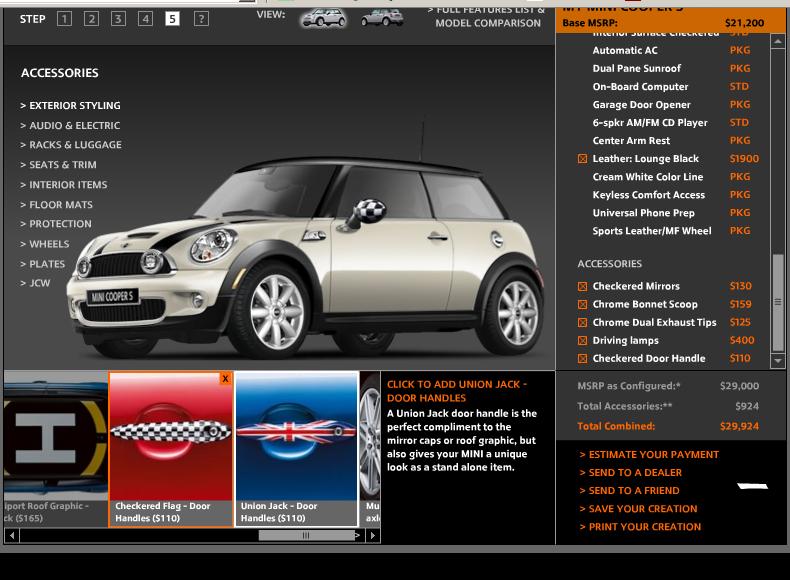Uncheck Leather: Lounge Black option
The width and height of the screenshot is (790, 580).
(582, 159)
